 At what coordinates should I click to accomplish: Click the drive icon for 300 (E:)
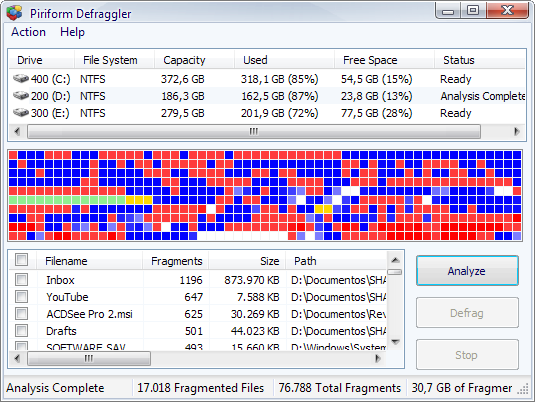21,113
